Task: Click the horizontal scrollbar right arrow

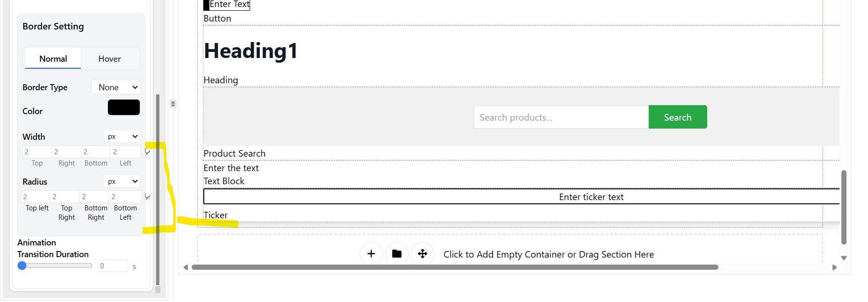Action: coord(834,267)
